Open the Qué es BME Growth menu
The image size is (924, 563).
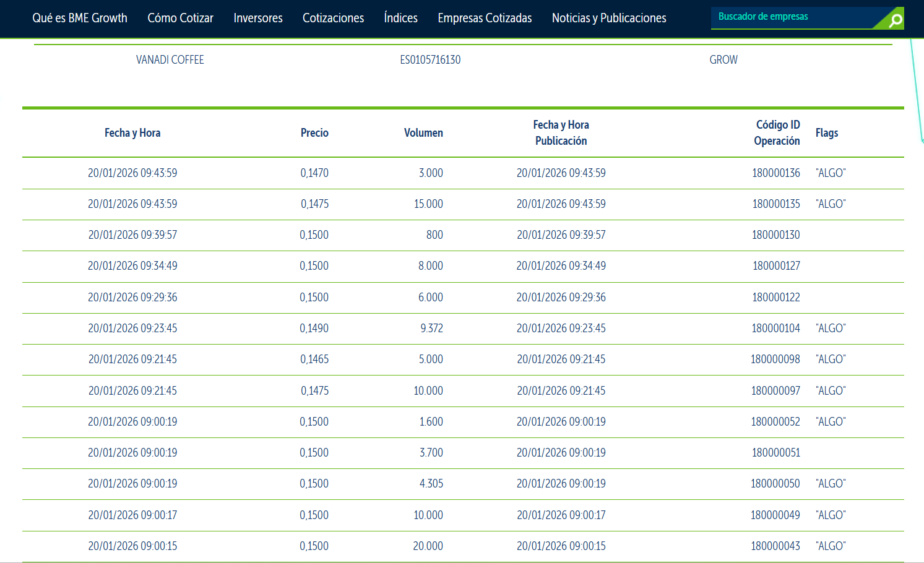(x=80, y=19)
